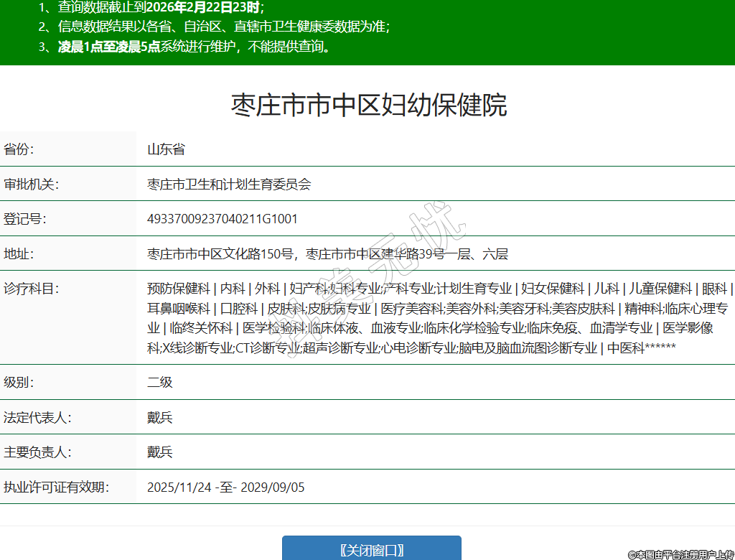The image size is (735, 560).
Task: Select the 诊疗科目 row label
Action: point(31,289)
